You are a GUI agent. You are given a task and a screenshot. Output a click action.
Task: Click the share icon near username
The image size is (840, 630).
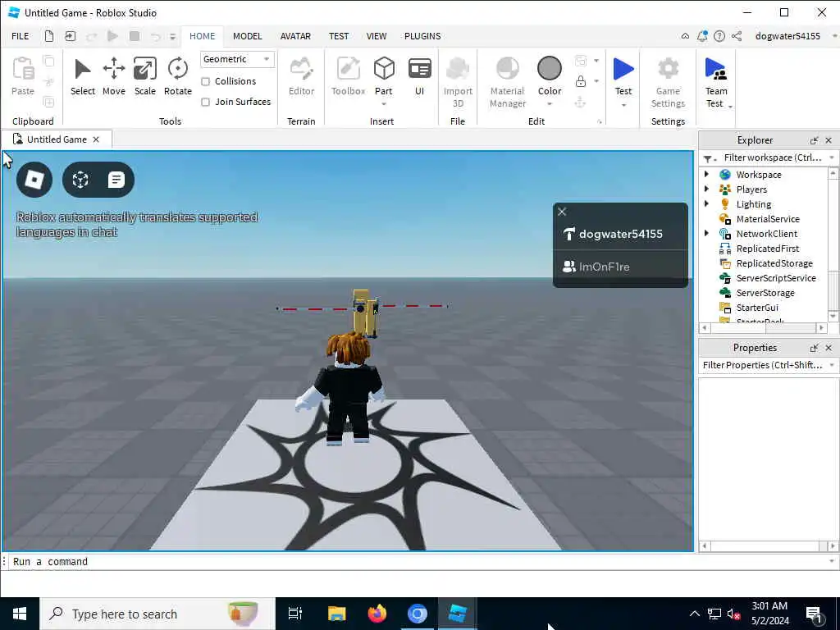(737, 36)
